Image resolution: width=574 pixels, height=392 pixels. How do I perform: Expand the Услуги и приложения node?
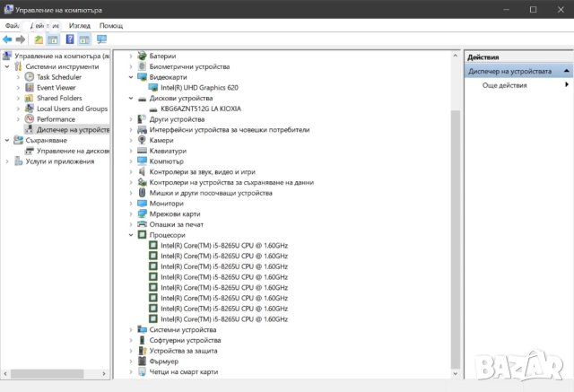8,161
